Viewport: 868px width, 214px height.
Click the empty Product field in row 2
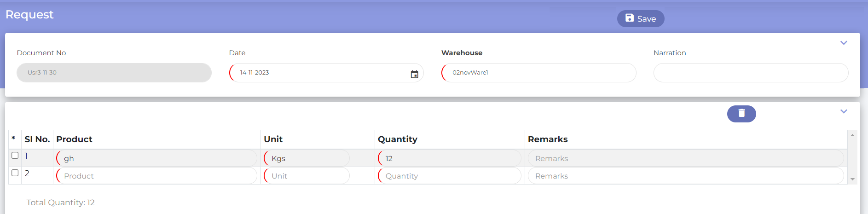tap(156, 176)
